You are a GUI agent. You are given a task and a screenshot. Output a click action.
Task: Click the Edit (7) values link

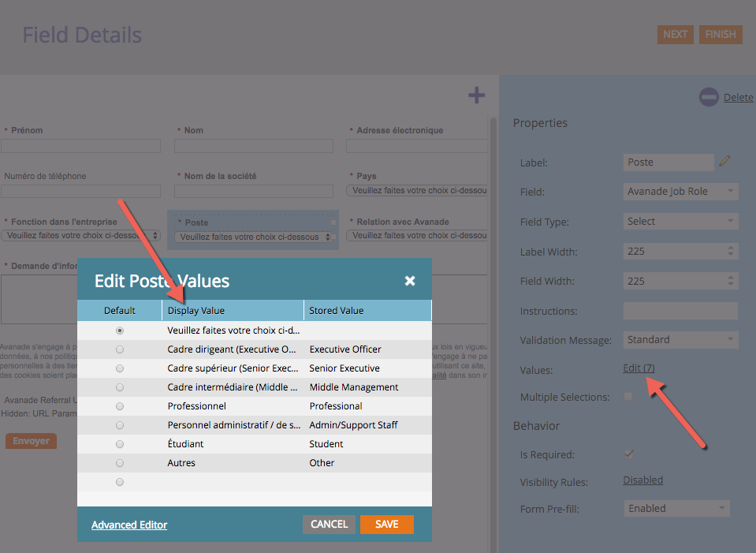[x=639, y=368]
